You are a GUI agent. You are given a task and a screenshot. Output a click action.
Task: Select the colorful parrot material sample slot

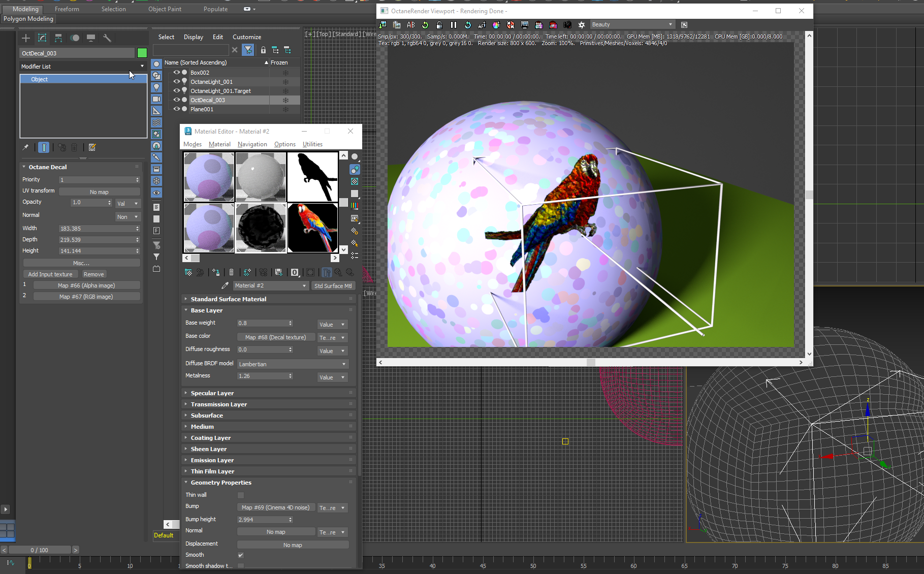pyautogui.click(x=312, y=228)
